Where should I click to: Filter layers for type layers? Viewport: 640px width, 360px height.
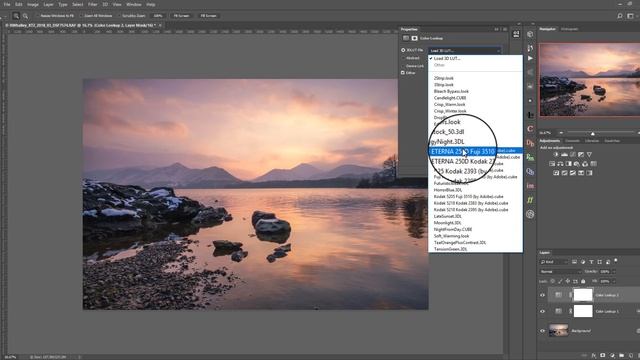pos(591,262)
